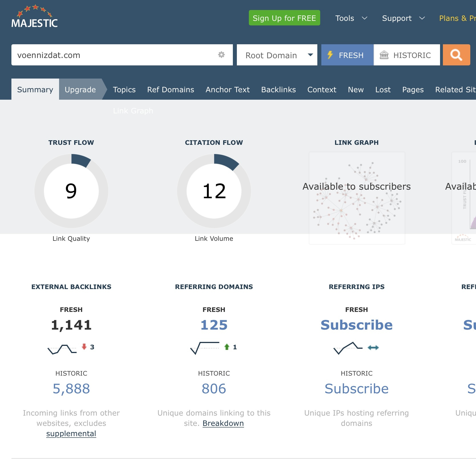Click Referring IPs trend sparkline
476x465 pixels.
point(348,348)
